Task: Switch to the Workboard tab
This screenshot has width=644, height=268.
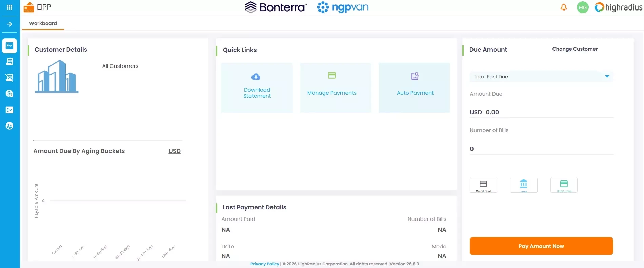Action: pos(43,23)
